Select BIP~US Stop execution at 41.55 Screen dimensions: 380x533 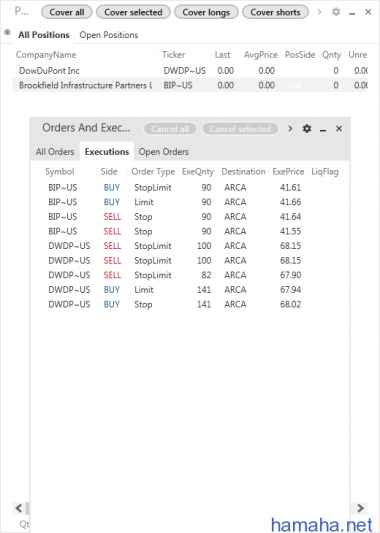pos(190,231)
